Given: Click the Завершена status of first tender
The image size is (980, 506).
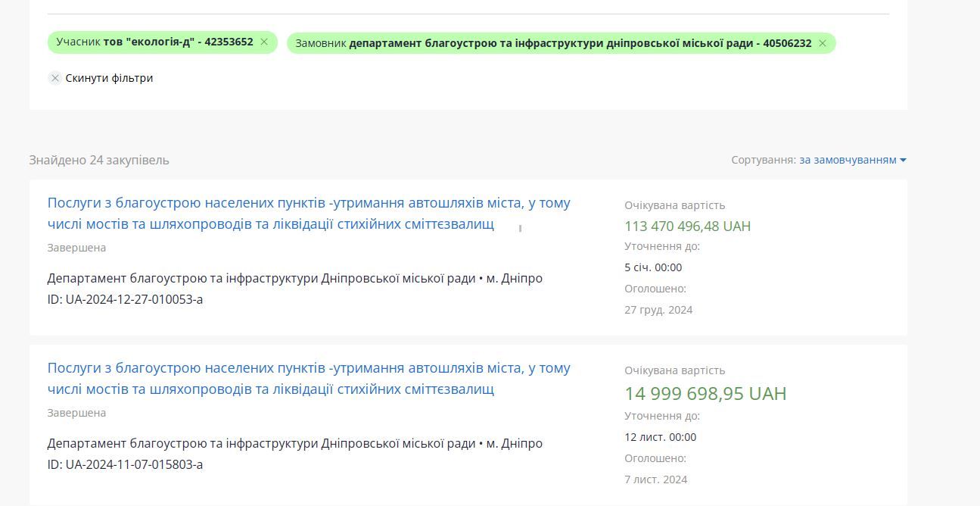Looking at the screenshot, I should (76, 248).
